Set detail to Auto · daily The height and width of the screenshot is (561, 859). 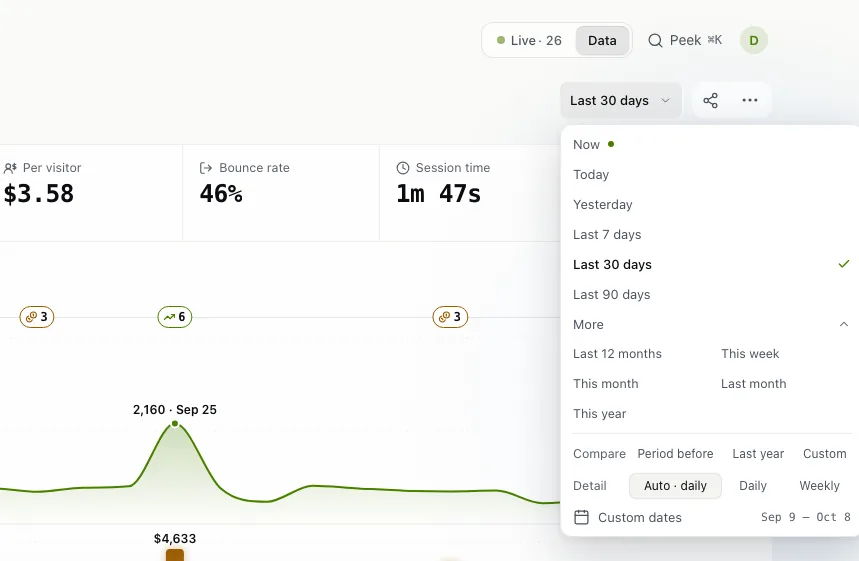(675, 486)
